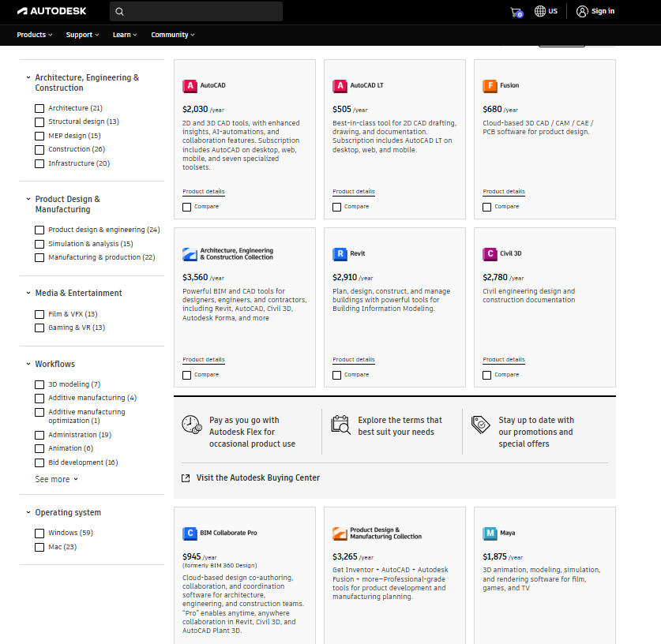
Task: Open Product details for AutoCAD
Action: click(x=204, y=192)
